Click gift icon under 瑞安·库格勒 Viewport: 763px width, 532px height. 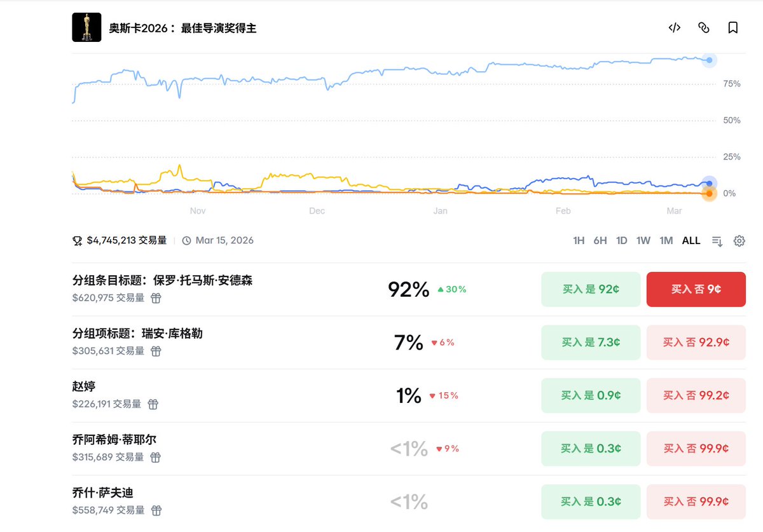(156, 351)
